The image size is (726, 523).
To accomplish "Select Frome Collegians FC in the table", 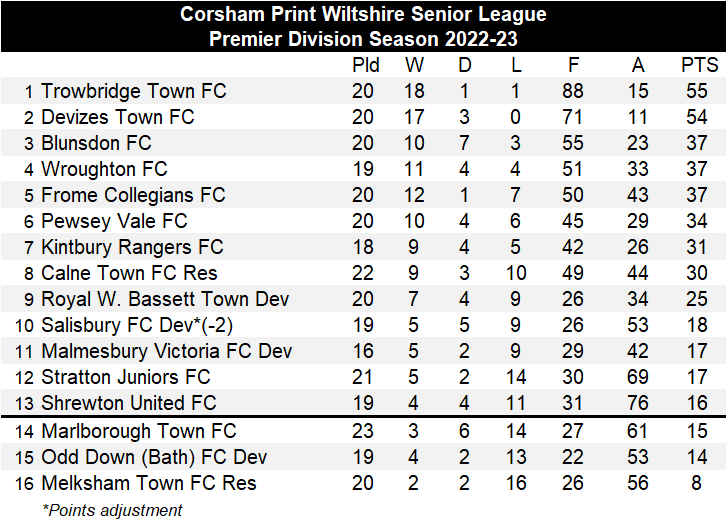I will tap(133, 195).
